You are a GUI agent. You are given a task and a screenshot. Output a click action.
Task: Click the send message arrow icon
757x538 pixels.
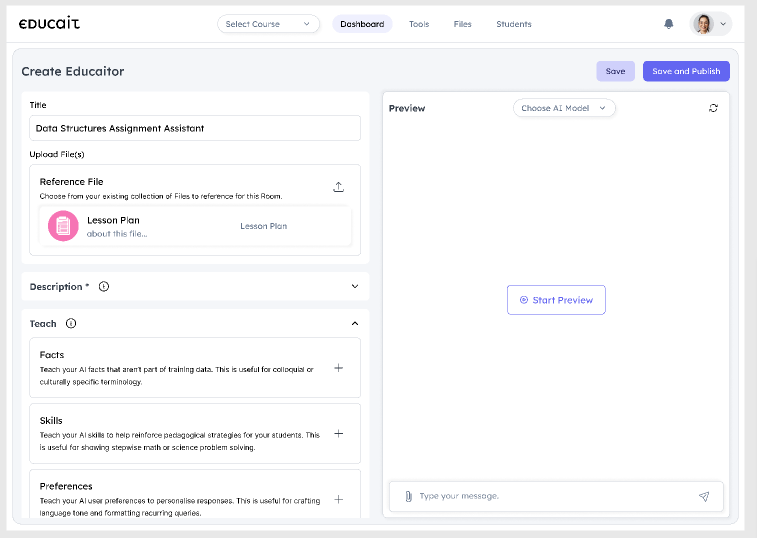click(704, 496)
